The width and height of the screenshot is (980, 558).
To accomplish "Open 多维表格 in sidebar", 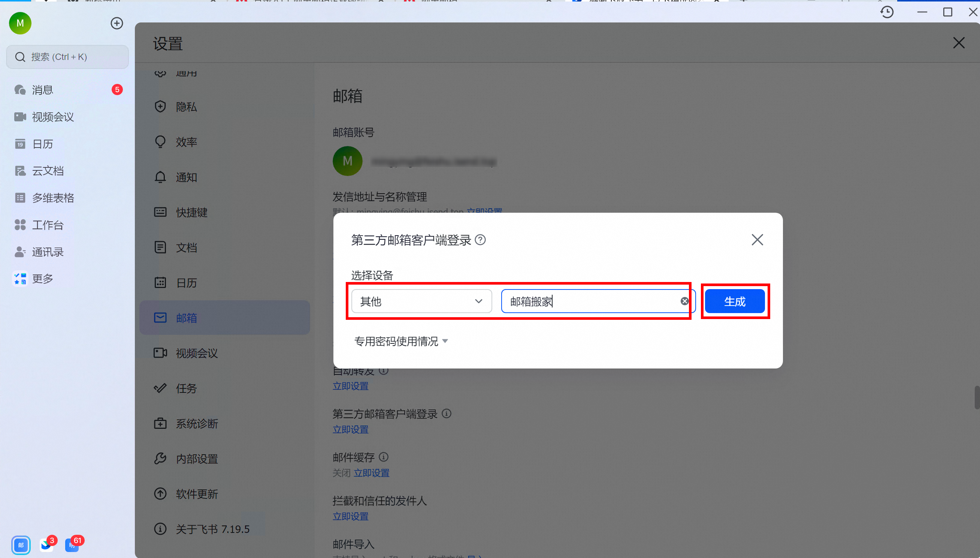I will click(x=52, y=198).
